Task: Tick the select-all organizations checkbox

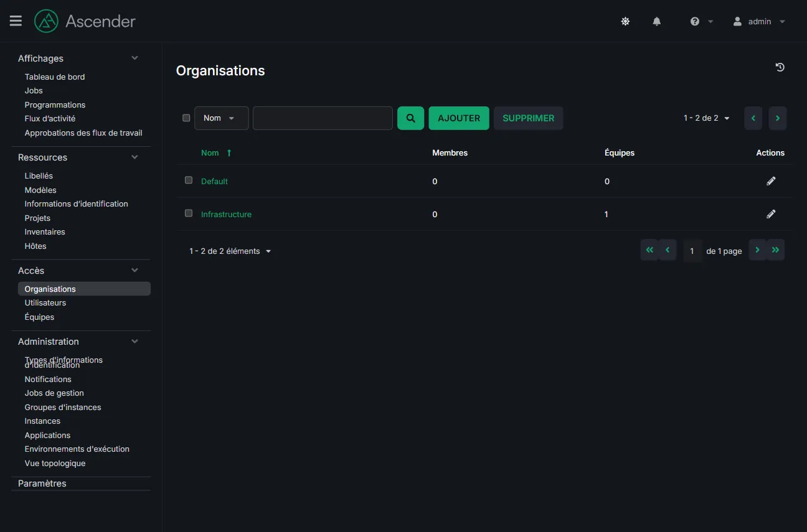Action: click(x=186, y=118)
